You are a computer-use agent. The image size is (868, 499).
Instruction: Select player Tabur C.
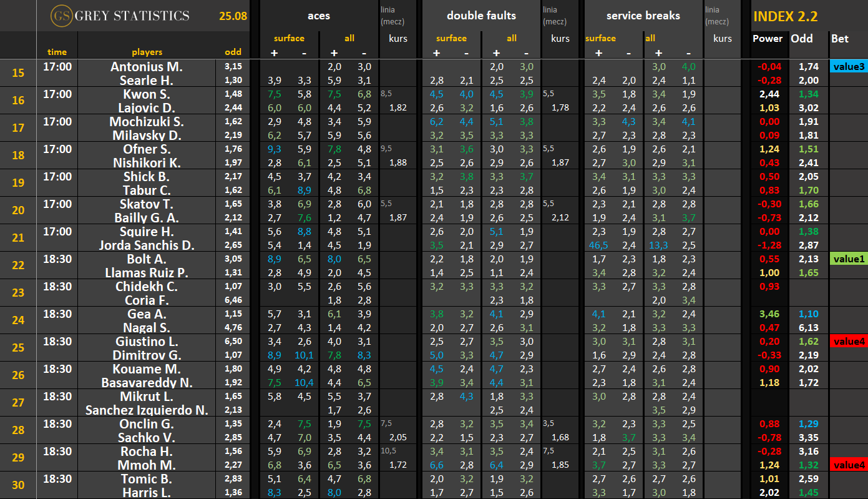pos(147,190)
